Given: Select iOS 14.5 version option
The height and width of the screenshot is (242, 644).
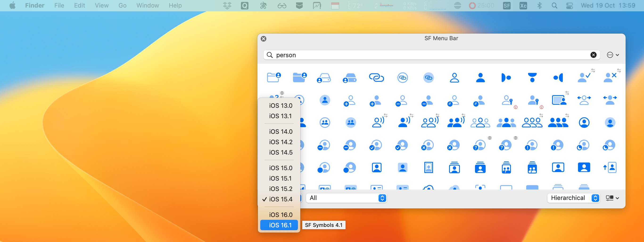Looking at the screenshot, I should (280, 152).
